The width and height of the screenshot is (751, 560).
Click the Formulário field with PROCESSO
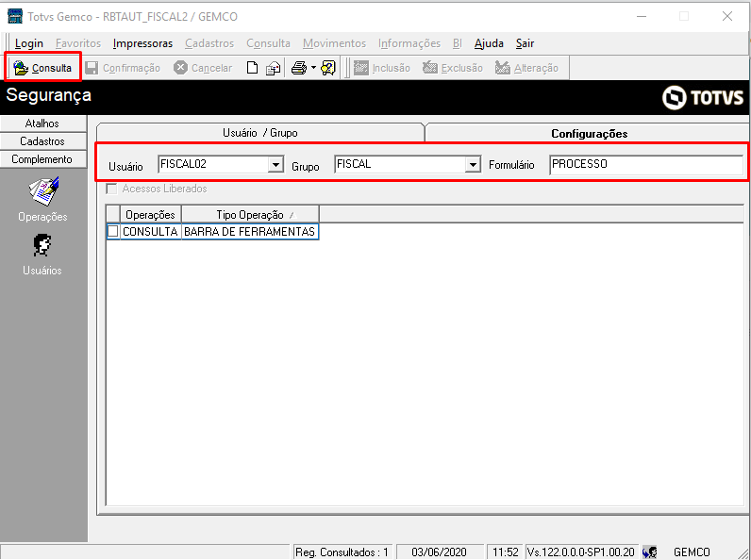pyautogui.click(x=646, y=164)
